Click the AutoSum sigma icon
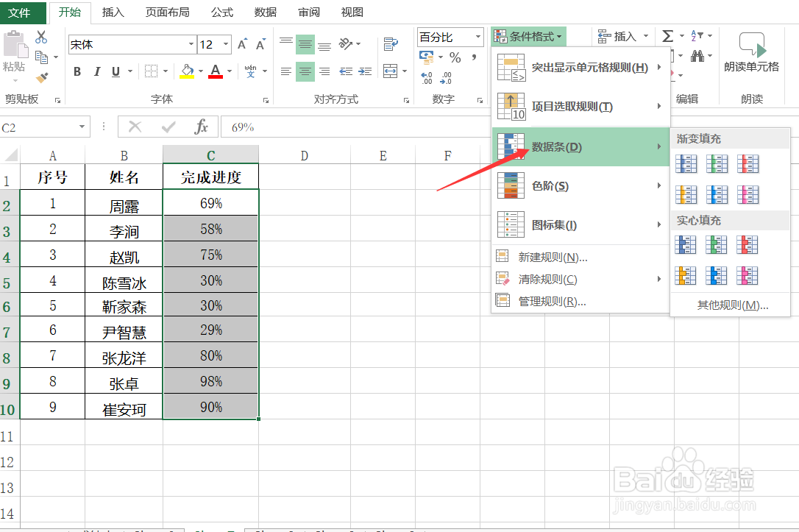The image size is (799, 532). (x=667, y=35)
